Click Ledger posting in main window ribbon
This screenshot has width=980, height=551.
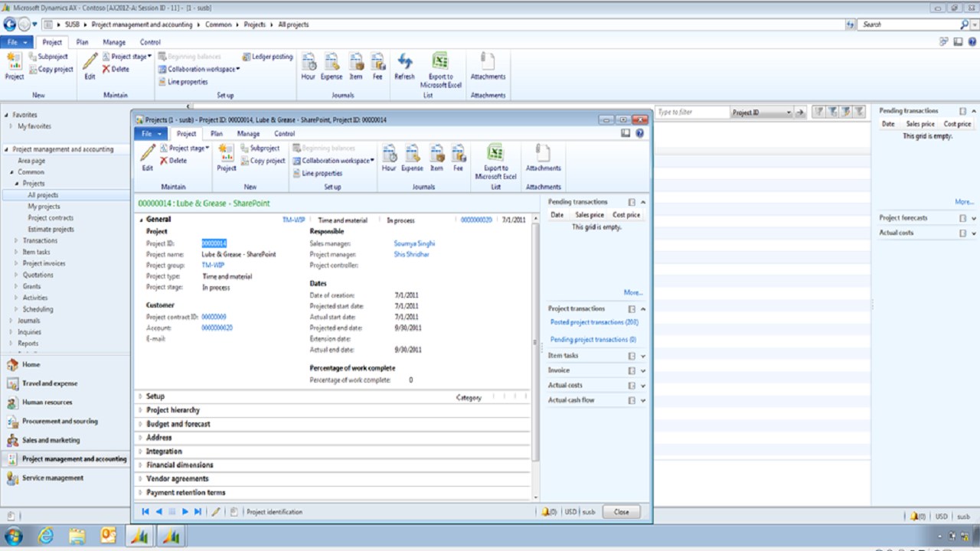pyautogui.click(x=267, y=57)
